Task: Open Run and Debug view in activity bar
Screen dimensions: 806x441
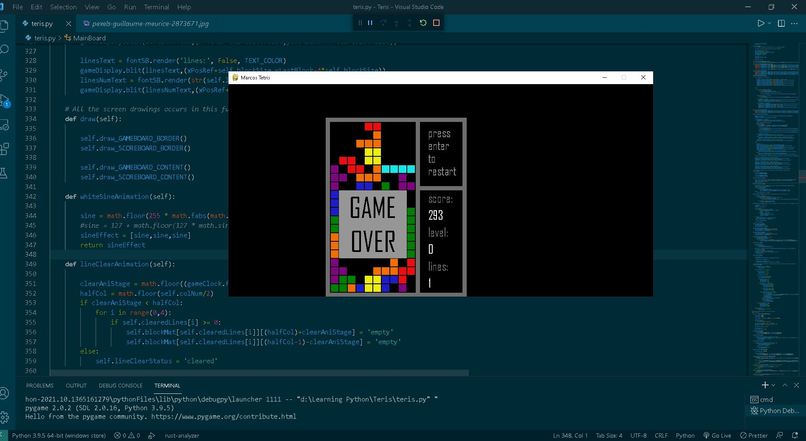Action: [x=4, y=100]
